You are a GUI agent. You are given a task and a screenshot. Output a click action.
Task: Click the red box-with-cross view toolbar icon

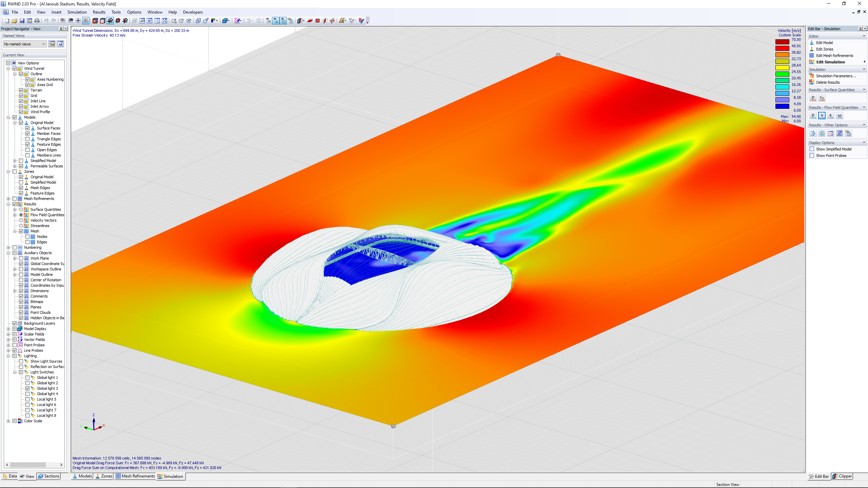102,21
